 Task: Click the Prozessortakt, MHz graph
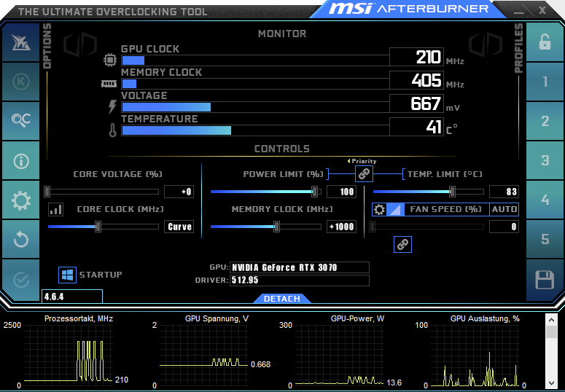(x=69, y=355)
